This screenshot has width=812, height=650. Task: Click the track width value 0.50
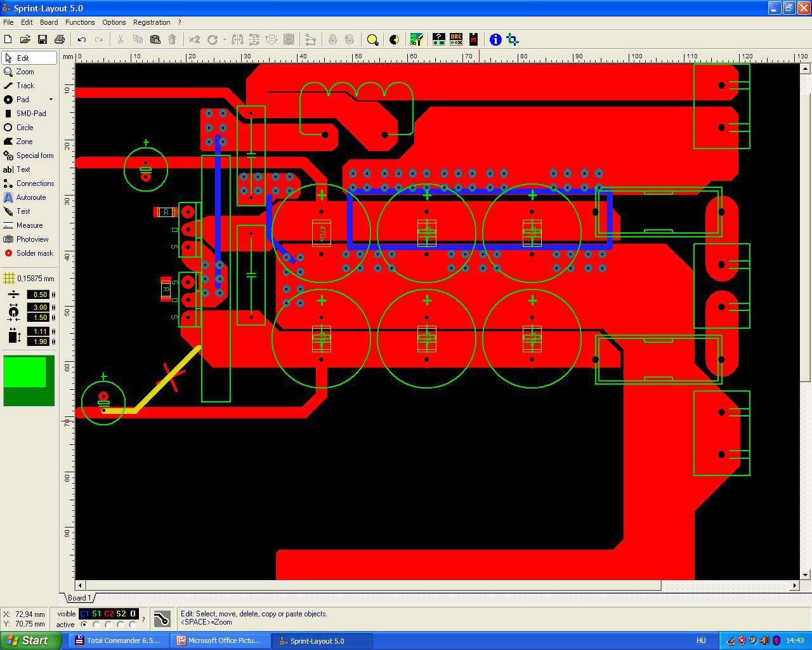coord(39,295)
